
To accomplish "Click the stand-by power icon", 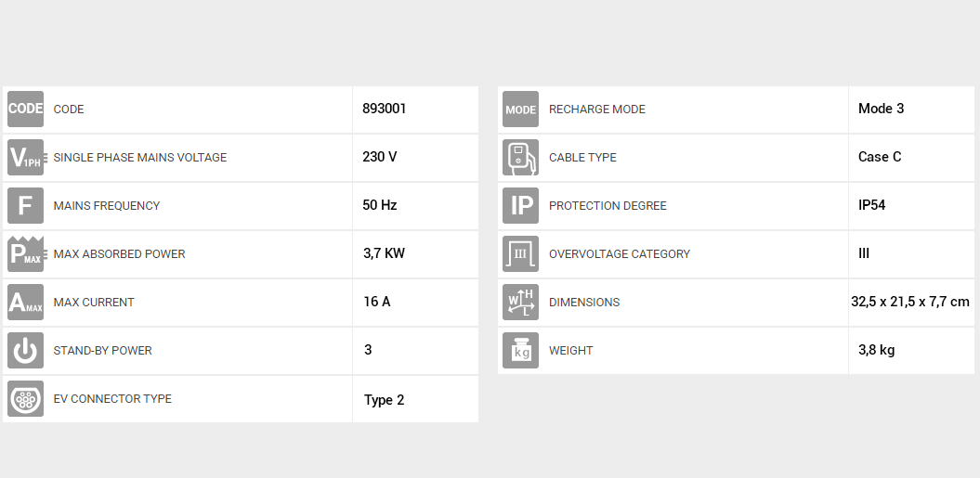I will pos(26,351).
